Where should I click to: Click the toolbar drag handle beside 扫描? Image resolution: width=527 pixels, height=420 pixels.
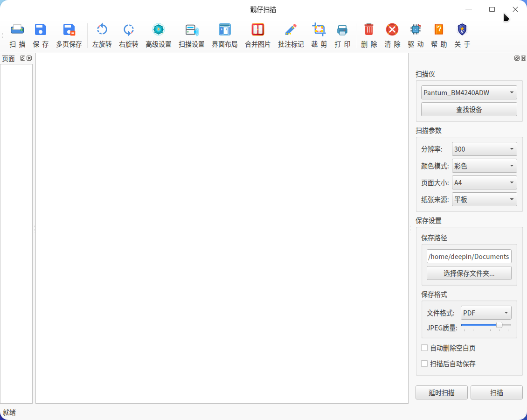[3, 35]
